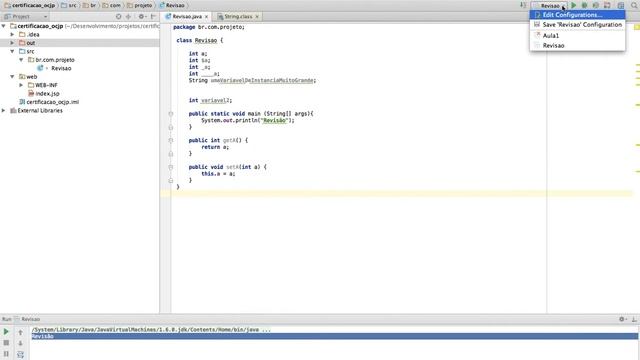
Task: Click umaVariavelDeInstanciaMuitoGrande in the editor
Action: point(262,80)
